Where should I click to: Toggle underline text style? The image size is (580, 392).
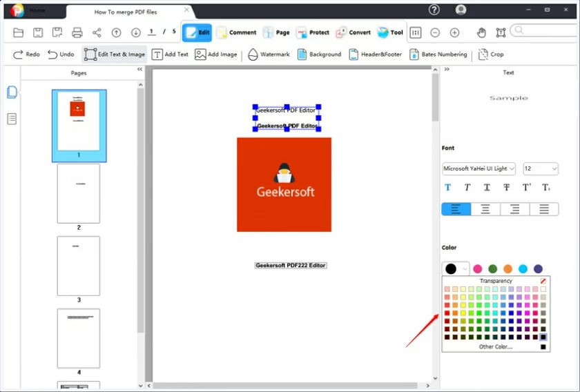[x=487, y=188]
